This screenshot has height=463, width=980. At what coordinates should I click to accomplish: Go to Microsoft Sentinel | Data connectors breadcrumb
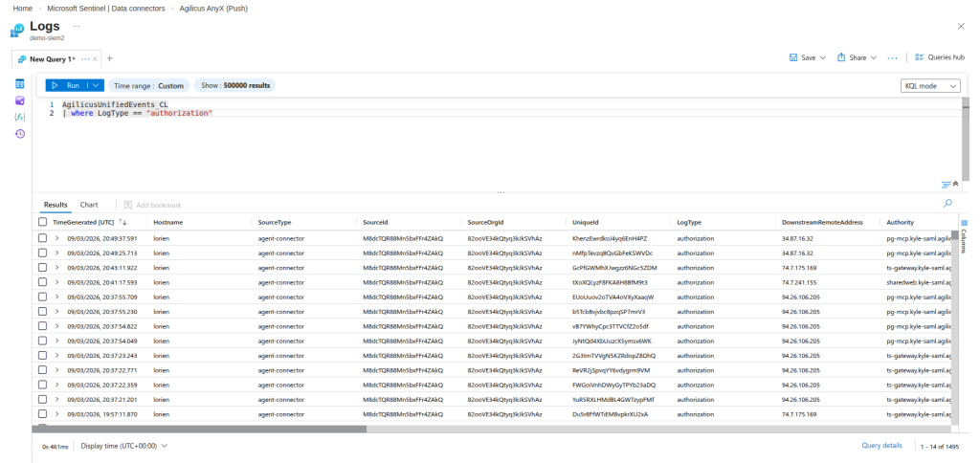click(105, 9)
